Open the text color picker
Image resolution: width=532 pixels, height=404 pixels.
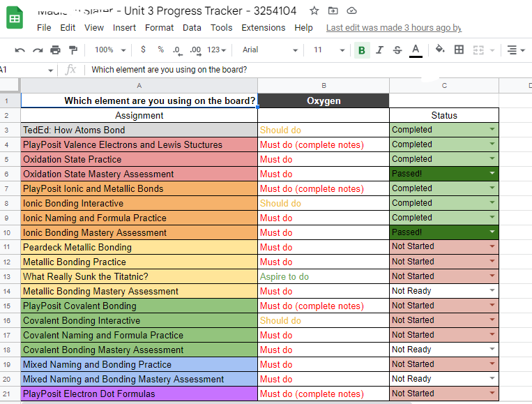tap(416, 50)
